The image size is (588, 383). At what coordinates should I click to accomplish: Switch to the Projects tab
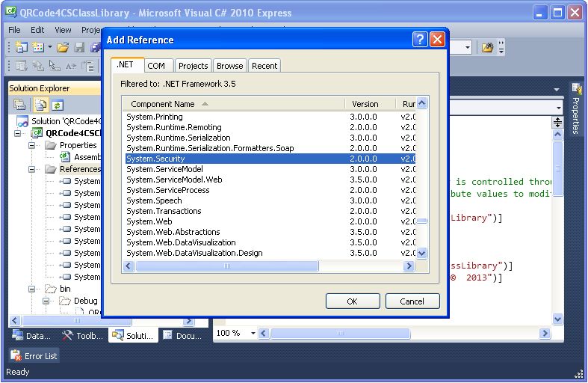coord(193,66)
